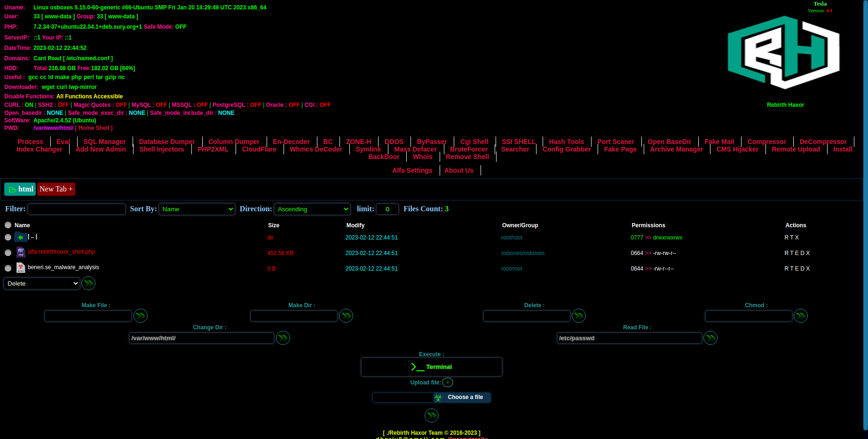Viewport: 868px width, 439px height.
Task: Click the 452.56 KB size value
Action: click(280, 253)
